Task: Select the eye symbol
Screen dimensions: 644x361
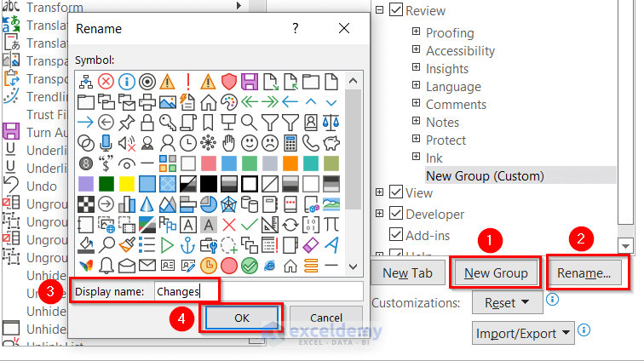Action: (126, 163)
